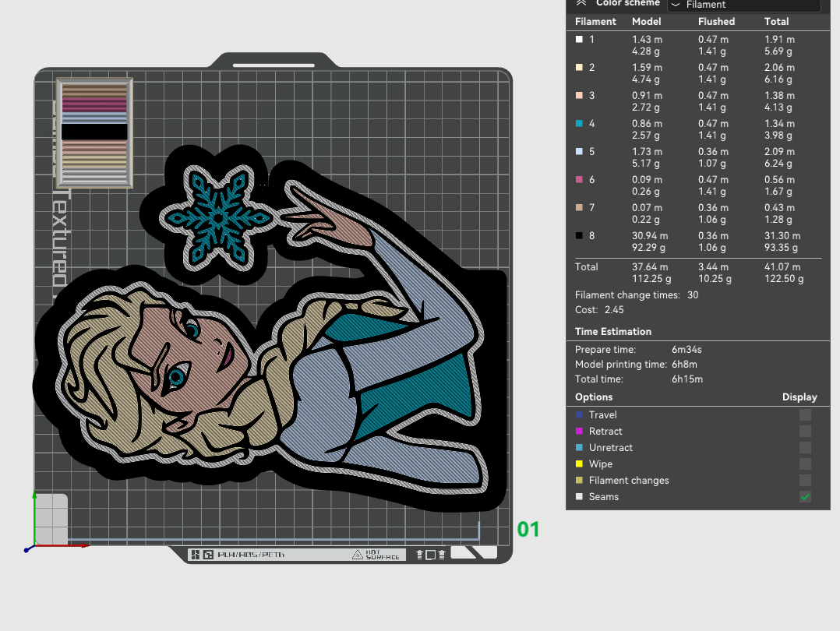
Task: Click filament 6 pink color swatch
Action: coord(579,179)
